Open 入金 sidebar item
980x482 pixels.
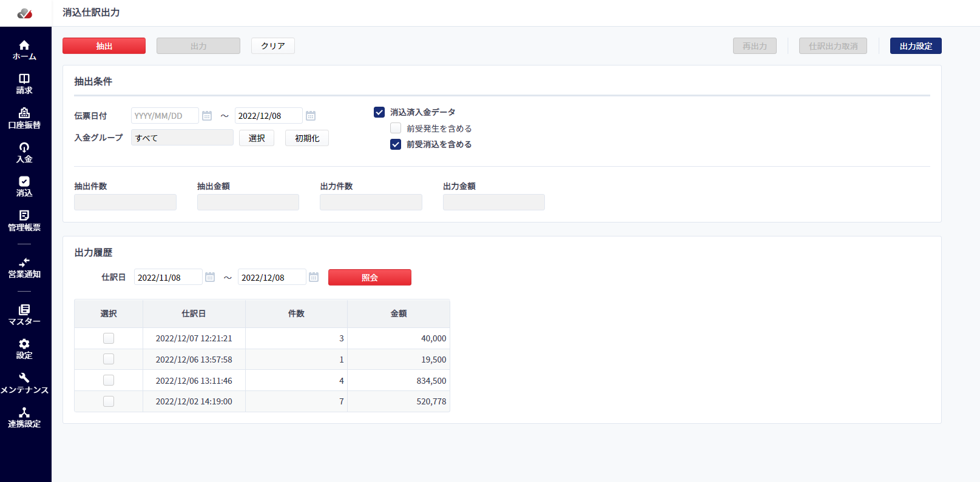[x=24, y=153]
